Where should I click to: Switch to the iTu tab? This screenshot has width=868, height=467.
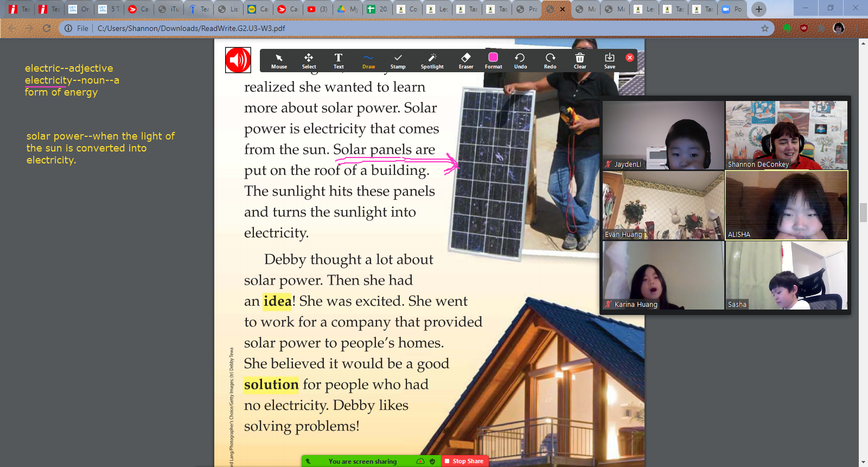(169, 9)
